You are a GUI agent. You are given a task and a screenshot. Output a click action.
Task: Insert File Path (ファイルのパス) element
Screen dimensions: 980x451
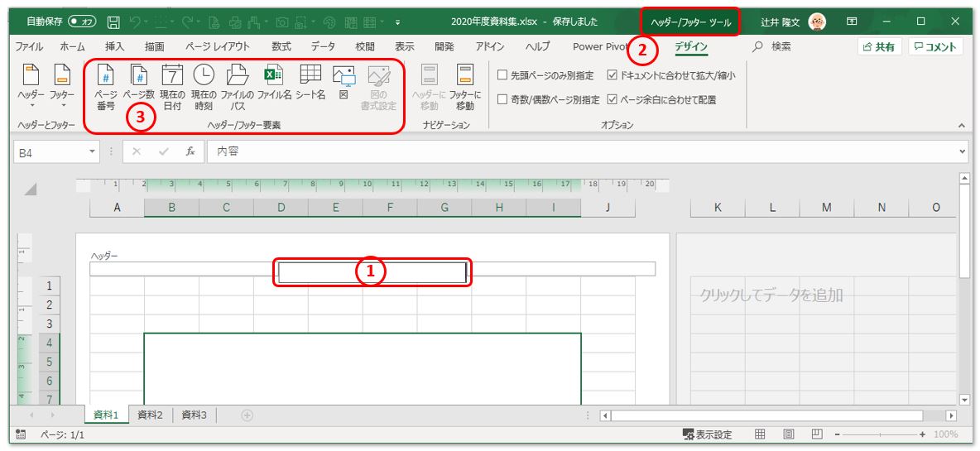(238, 88)
